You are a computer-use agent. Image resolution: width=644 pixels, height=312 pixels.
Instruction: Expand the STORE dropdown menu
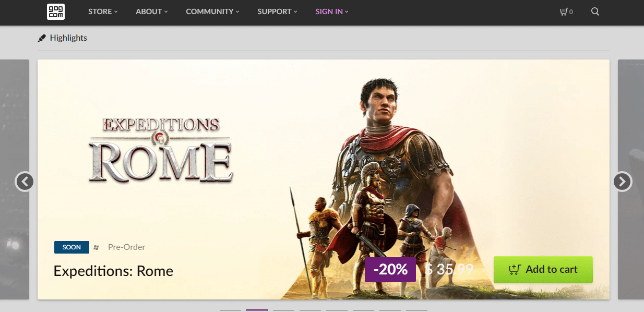[x=103, y=11]
